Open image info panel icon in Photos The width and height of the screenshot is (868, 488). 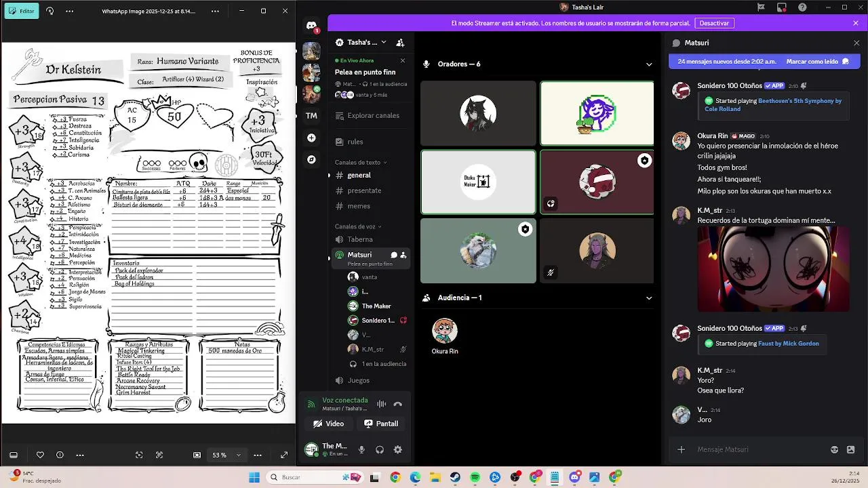[60, 455]
